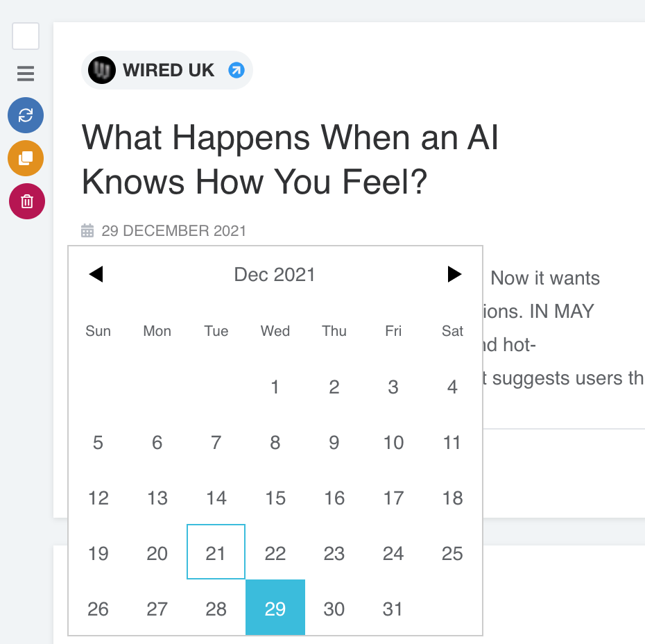Go to next month in calendar
Image resolution: width=645 pixels, height=644 pixels.
454,275
